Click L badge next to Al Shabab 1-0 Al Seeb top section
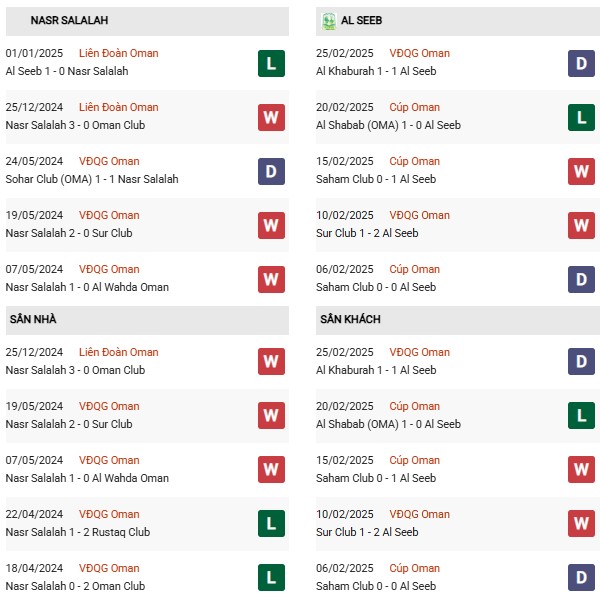Screen dimensions: 600x601 point(581,117)
